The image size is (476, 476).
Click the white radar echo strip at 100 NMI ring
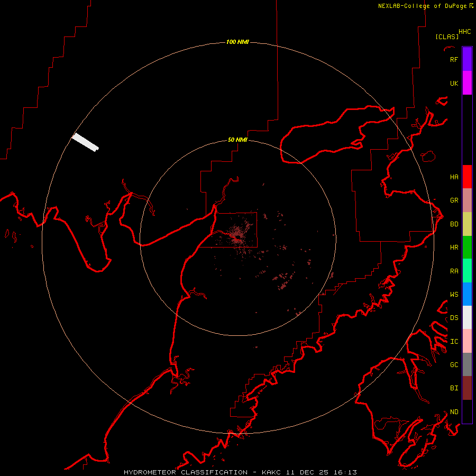(x=85, y=142)
